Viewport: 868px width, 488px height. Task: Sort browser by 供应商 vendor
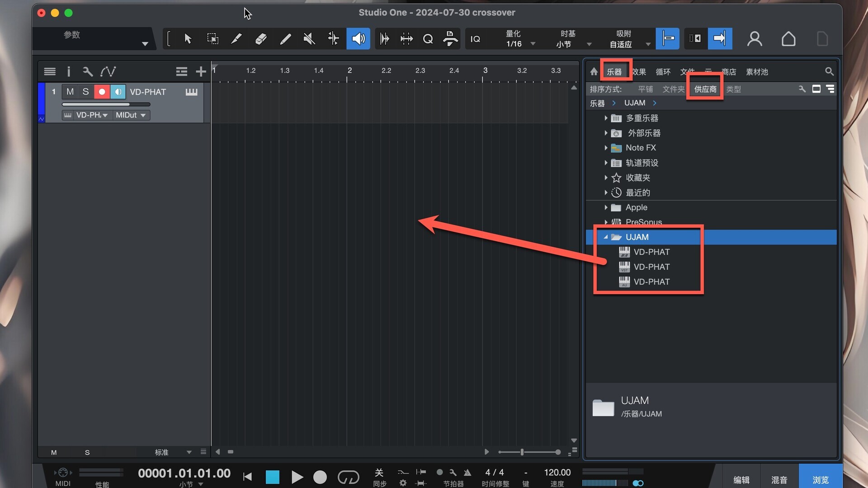(x=705, y=89)
